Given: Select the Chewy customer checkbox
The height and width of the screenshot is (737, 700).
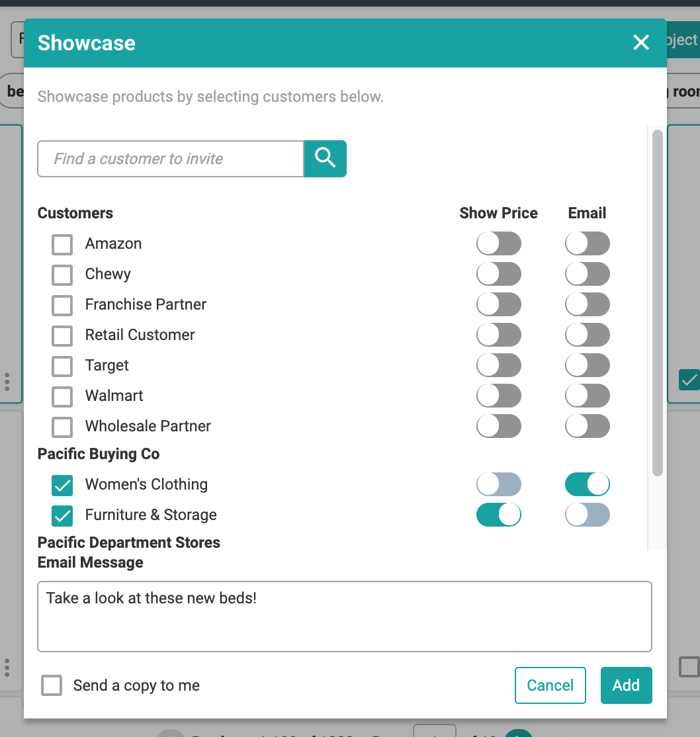Looking at the screenshot, I should pos(62,275).
